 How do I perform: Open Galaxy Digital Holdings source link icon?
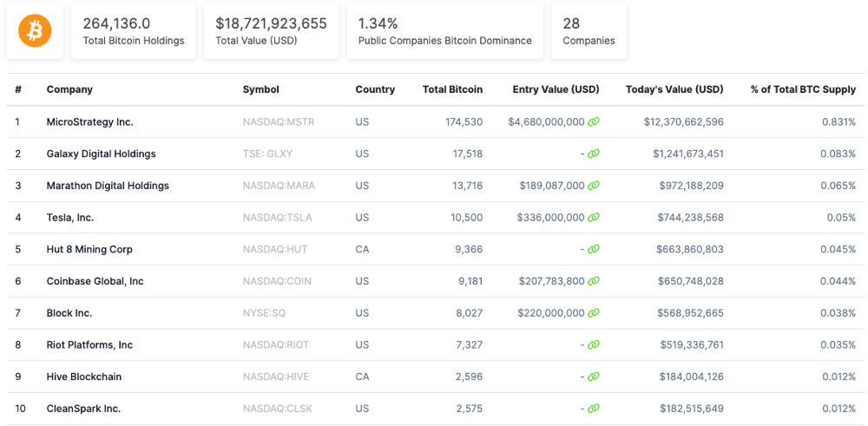click(x=594, y=154)
